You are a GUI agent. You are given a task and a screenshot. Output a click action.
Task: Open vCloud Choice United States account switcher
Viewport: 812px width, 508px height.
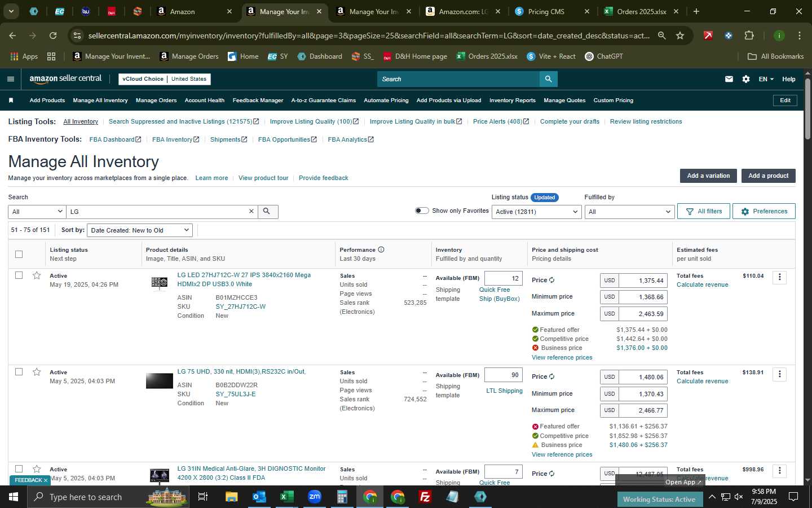165,79
